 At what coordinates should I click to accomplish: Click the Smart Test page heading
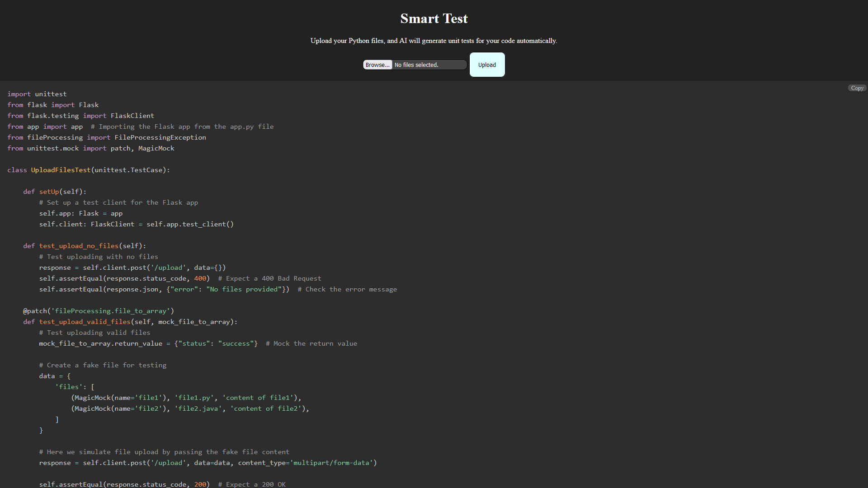[x=434, y=19]
